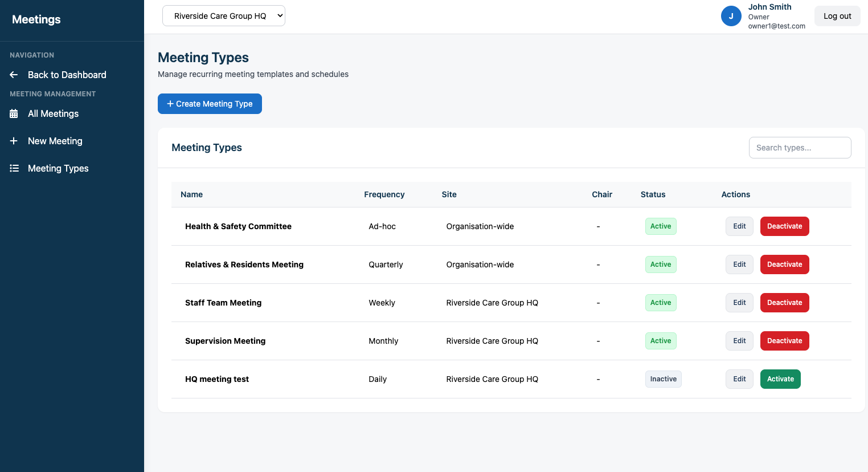This screenshot has width=868, height=472.
Task: Click the back arrow icon in sidebar
Action: click(14, 75)
